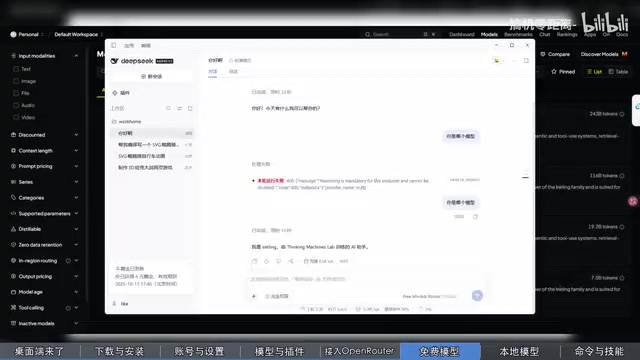Click the thumbs-down icon under the reply
The image size is (640, 360).
point(278,261)
